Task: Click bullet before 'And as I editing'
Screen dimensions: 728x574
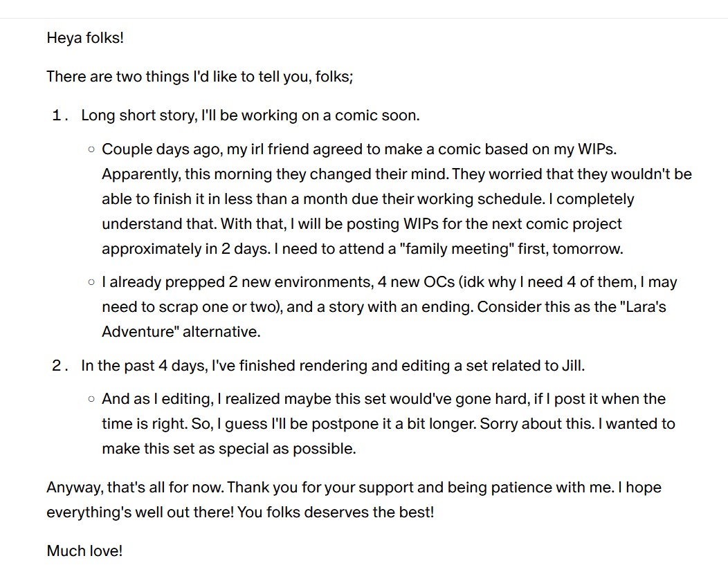Action: coord(91,399)
